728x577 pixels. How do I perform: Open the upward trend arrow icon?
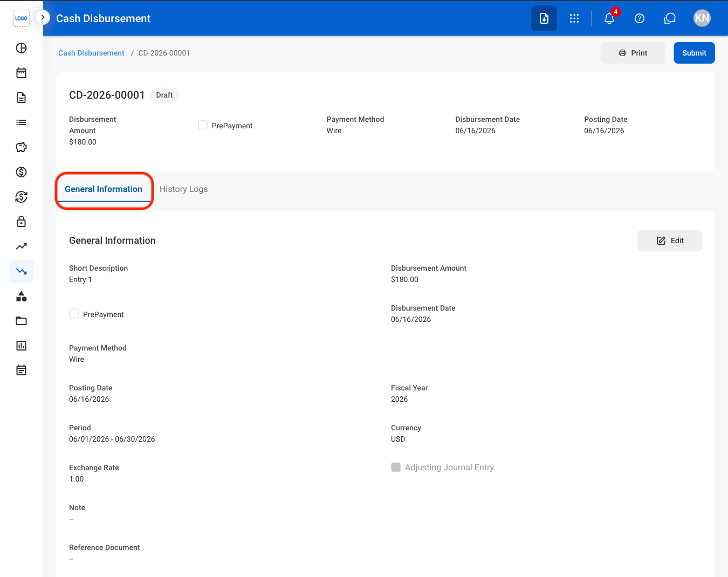[21, 246]
